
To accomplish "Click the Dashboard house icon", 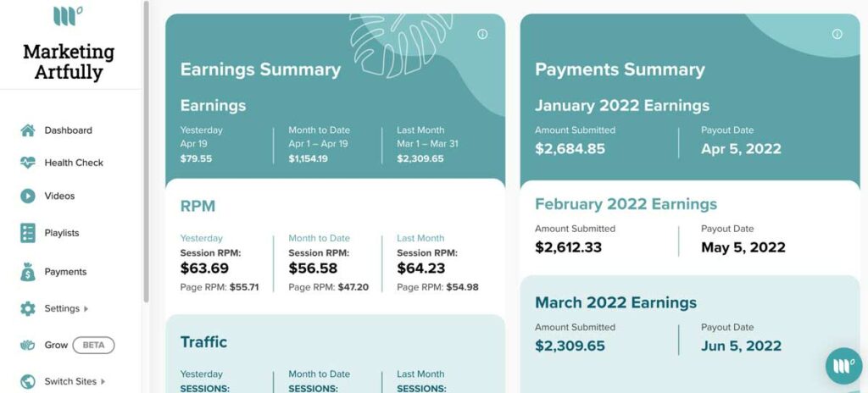I will [x=28, y=130].
